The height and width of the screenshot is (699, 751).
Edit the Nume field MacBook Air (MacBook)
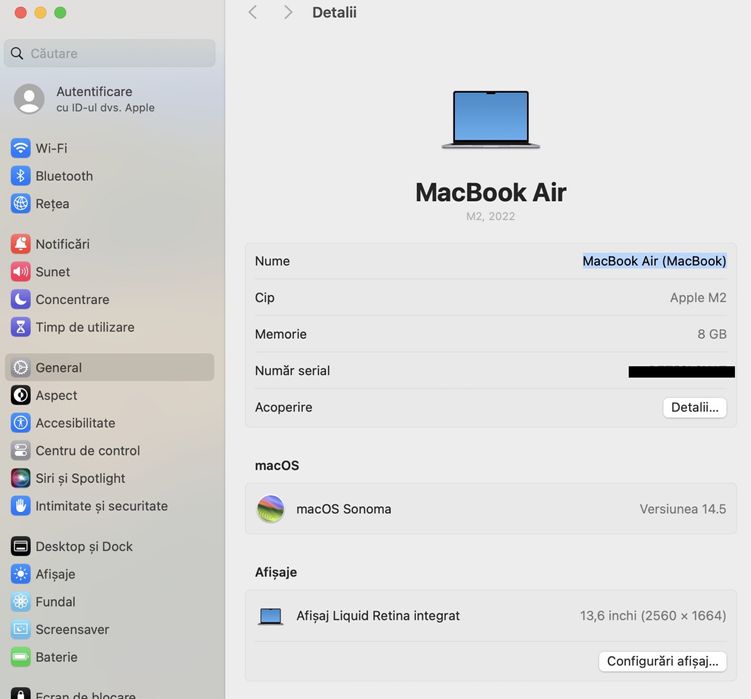pos(654,261)
